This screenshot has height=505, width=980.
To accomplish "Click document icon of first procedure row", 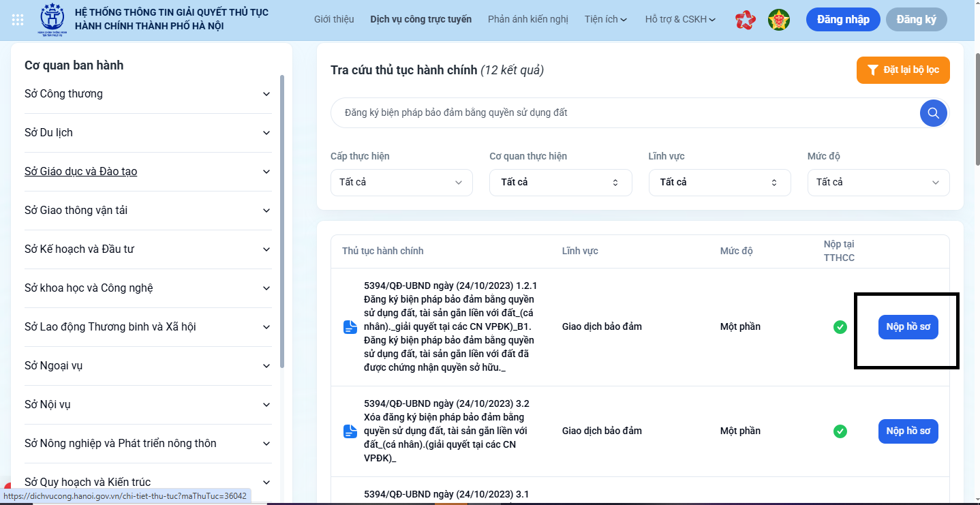I will 350,327.
